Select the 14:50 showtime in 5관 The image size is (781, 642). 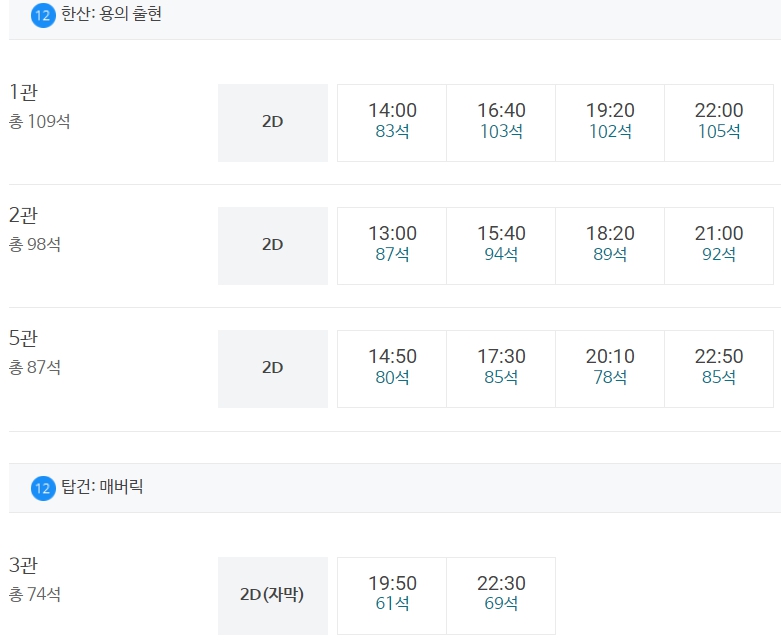[392, 369]
